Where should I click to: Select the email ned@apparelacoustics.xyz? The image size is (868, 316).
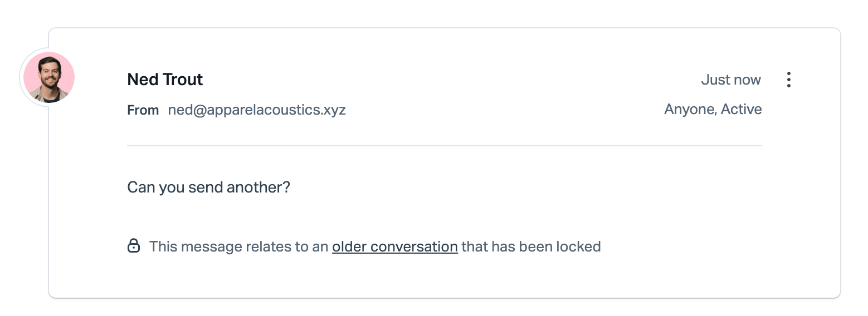(x=257, y=110)
